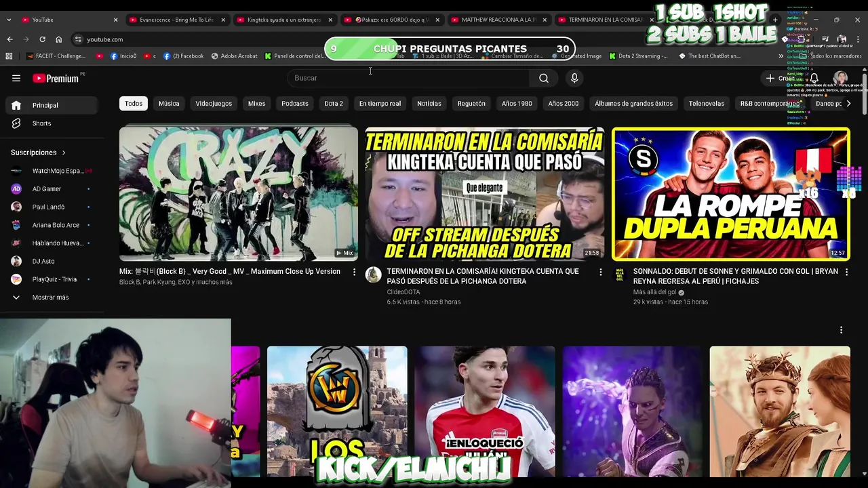Select Álbumes de grandes éxitos chip

pyautogui.click(x=633, y=104)
